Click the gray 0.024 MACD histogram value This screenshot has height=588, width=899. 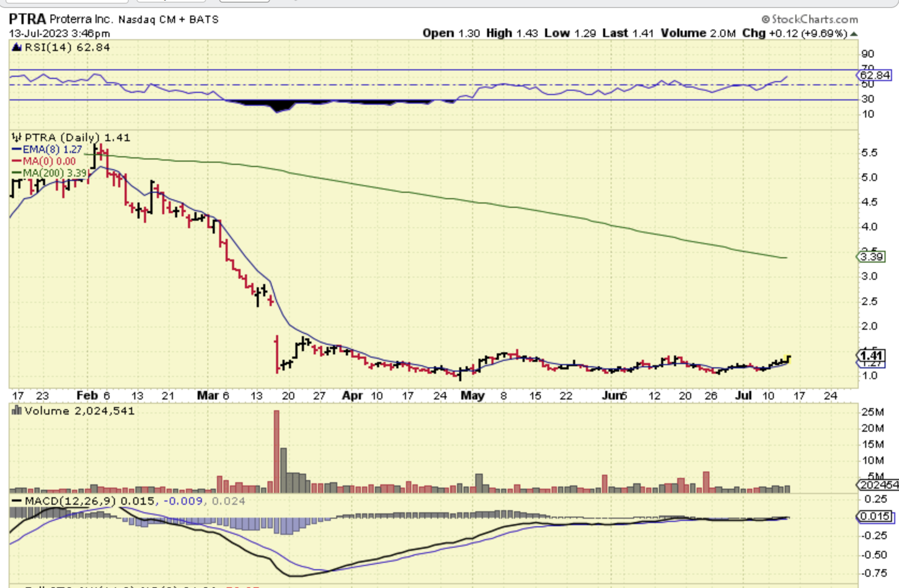coord(228,501)
